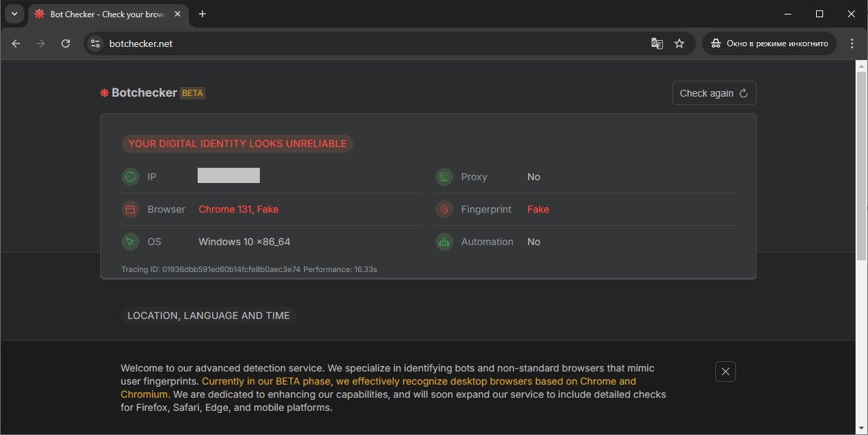Click the incognito window indicator

click(769, 43)
